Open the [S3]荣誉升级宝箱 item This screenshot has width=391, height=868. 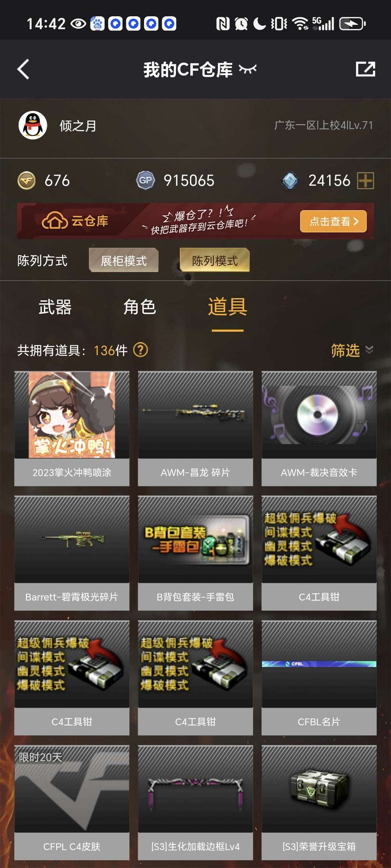coord(319,802)
